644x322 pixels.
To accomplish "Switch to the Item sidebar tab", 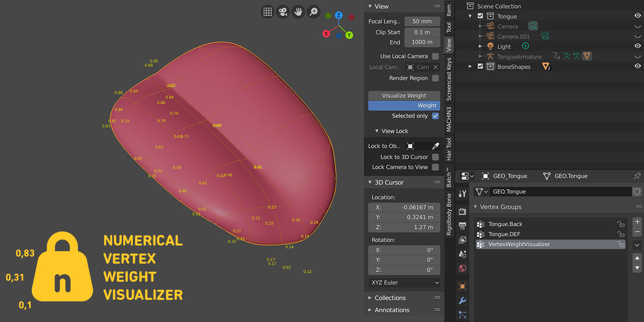I will pyautogui.click(x=449, y=10).
